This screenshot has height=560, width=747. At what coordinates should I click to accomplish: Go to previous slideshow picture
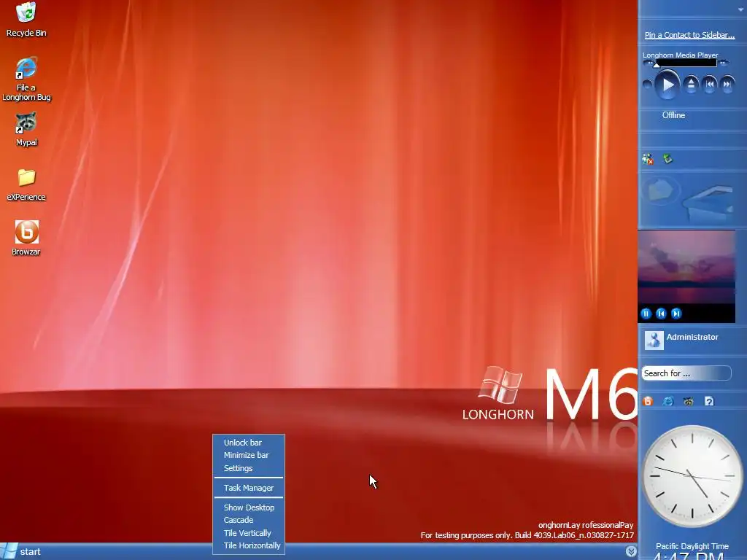pyautogui.click(x=661, y=314)
